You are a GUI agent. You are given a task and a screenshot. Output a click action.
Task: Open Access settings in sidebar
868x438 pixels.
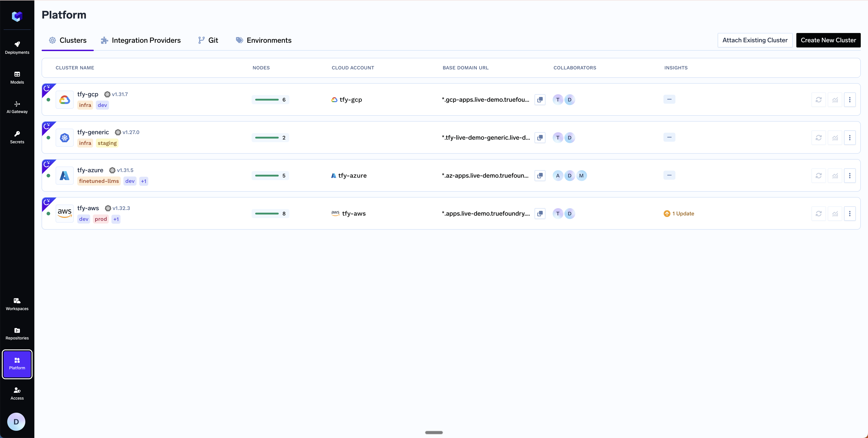(17, 393)
